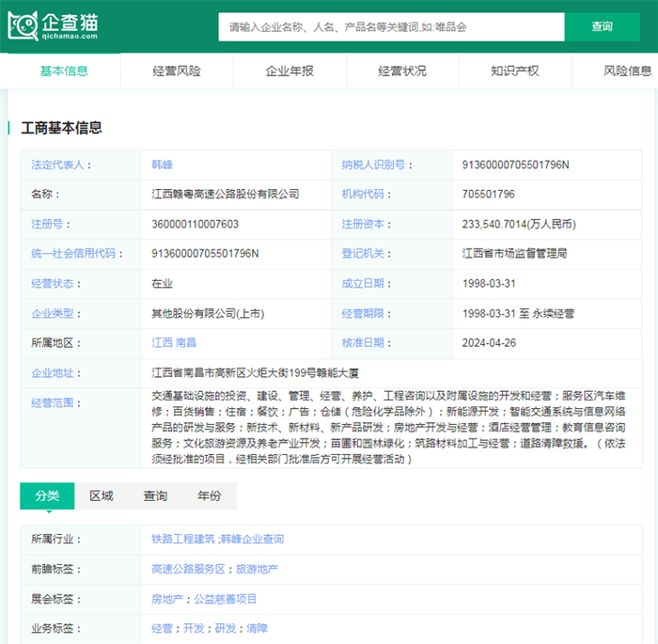Switch to the 风险信息 tab
Image resolution: width=658 pixels, height=644 pixels.
pos(627,71)
